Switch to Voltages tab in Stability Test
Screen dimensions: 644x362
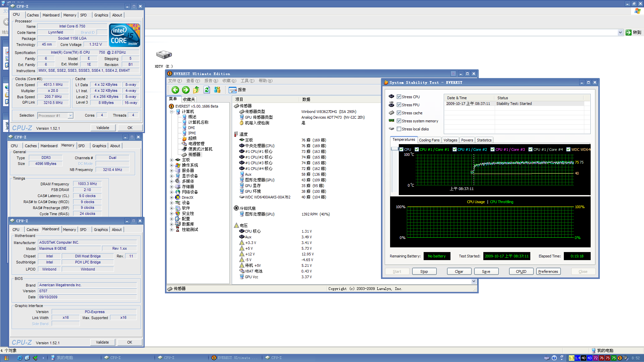click(x=450, y=140)
